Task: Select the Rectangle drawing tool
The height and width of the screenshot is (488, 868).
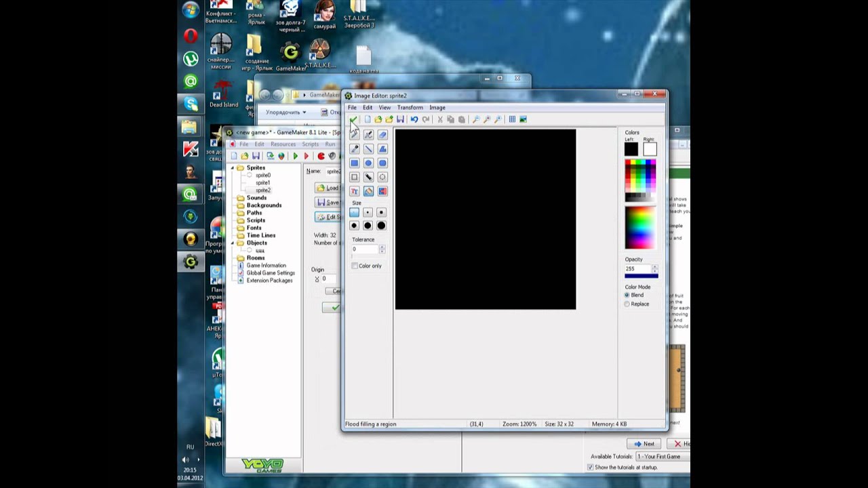Action: coord(354,163)
